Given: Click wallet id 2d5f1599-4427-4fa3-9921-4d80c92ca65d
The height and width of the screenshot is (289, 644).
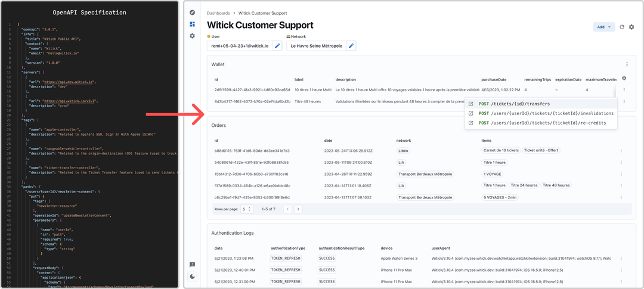Looking at the screenshot, I should pos(252,90).
